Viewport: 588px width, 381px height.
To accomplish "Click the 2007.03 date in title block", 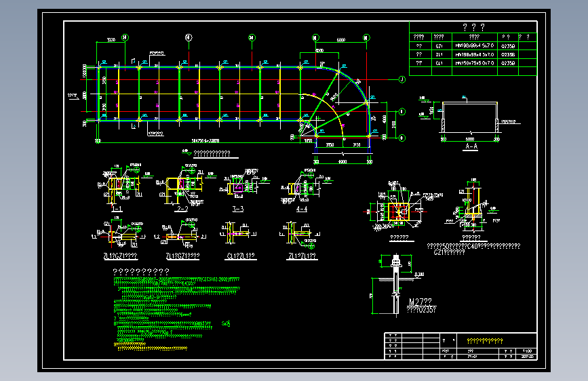I will 527,357.
